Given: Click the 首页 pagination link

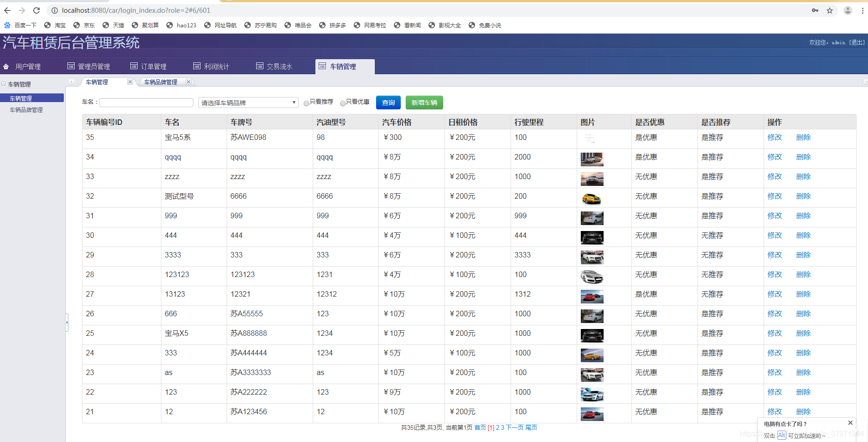Looking at the screenshot, I should click(480, 427).
